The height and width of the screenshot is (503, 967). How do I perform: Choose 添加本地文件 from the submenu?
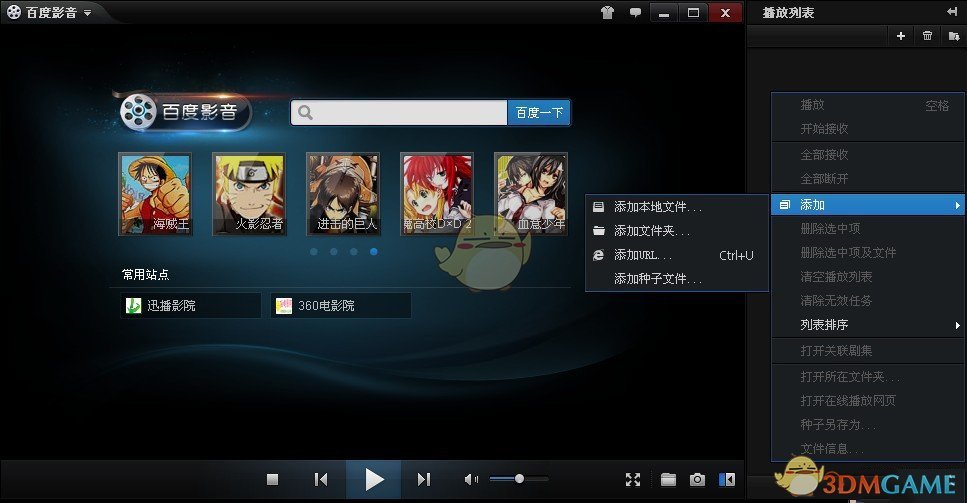(x=657, y=207)
